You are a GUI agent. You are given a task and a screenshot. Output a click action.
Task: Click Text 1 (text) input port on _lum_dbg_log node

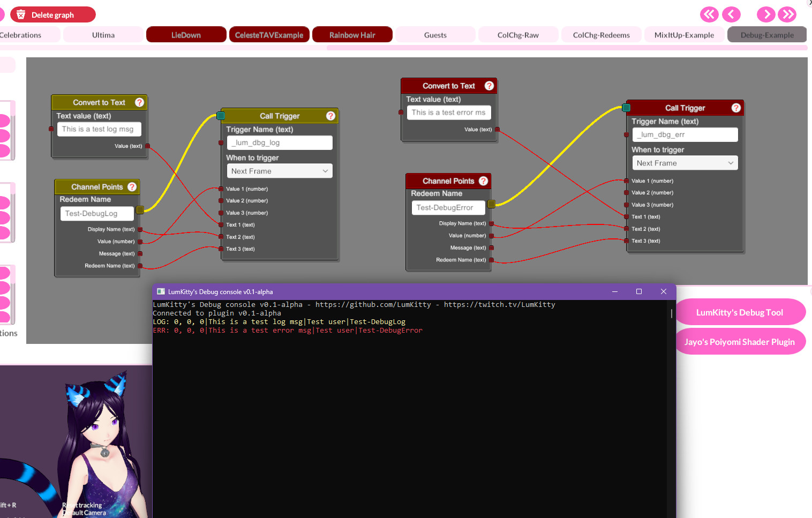(221, 224)
